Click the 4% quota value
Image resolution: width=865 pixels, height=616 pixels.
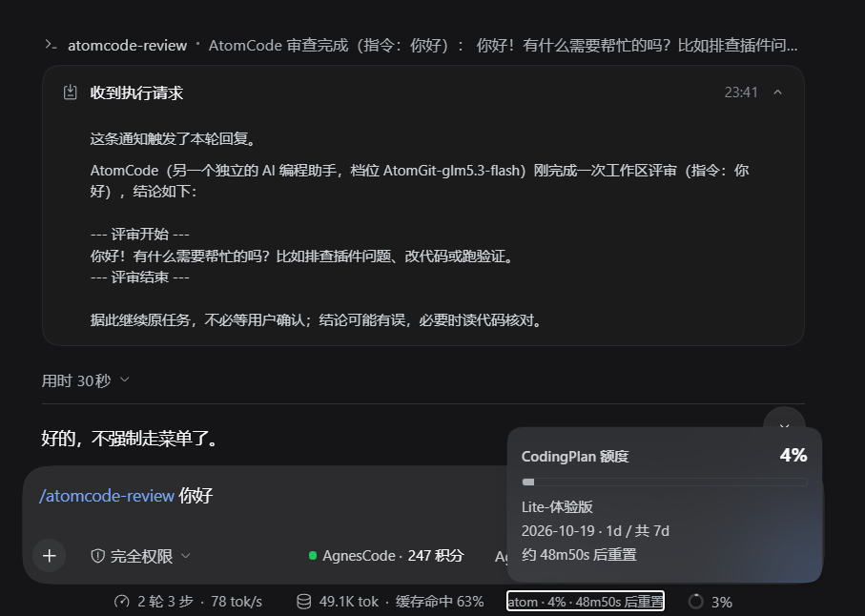[793, 456]
